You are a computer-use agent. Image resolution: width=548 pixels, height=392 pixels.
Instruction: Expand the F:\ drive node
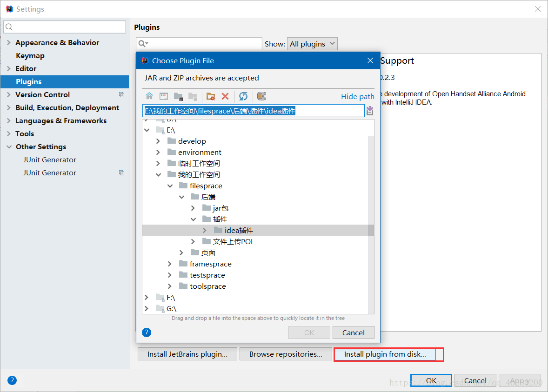[146, 297]
